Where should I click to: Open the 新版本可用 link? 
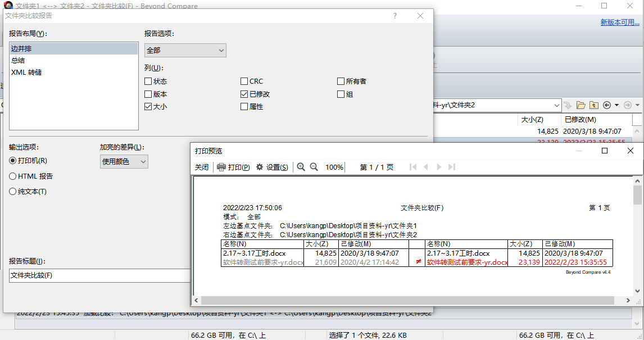pos(620,22)
